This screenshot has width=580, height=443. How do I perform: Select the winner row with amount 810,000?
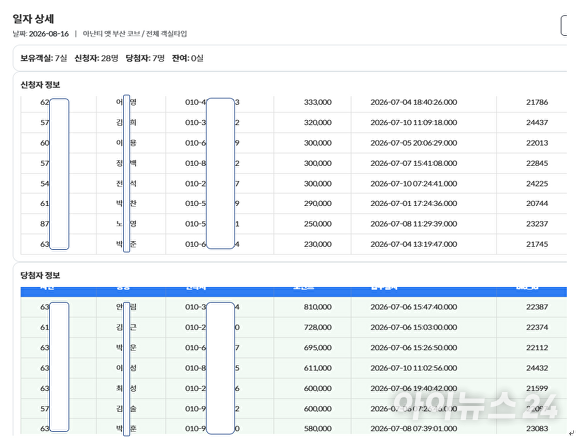(294, 307)
